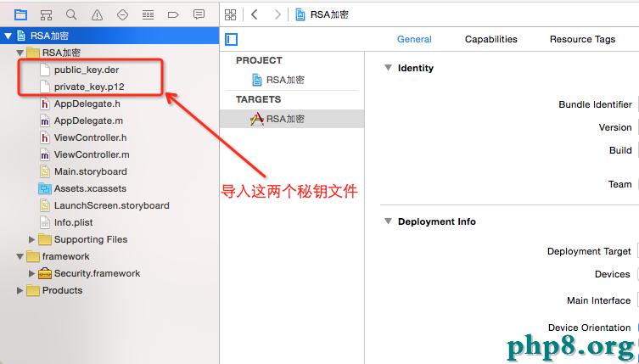Click the related items grid icon
Screen dimensions: 639x364
[230, 15]
